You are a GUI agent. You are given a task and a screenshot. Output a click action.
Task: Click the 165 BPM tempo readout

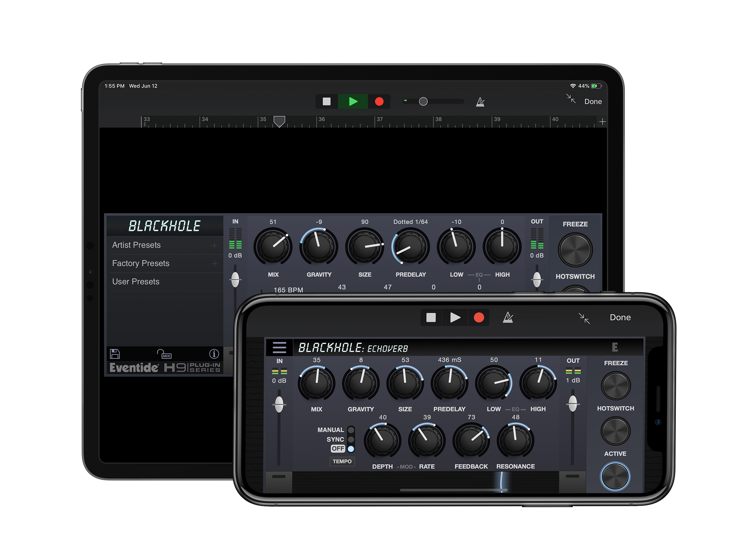click(288, 290)
